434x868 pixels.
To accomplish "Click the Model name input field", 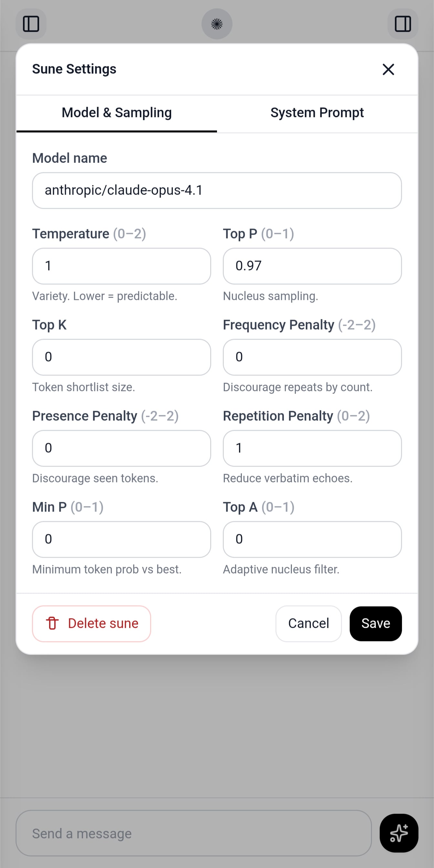I will (217, 190).
